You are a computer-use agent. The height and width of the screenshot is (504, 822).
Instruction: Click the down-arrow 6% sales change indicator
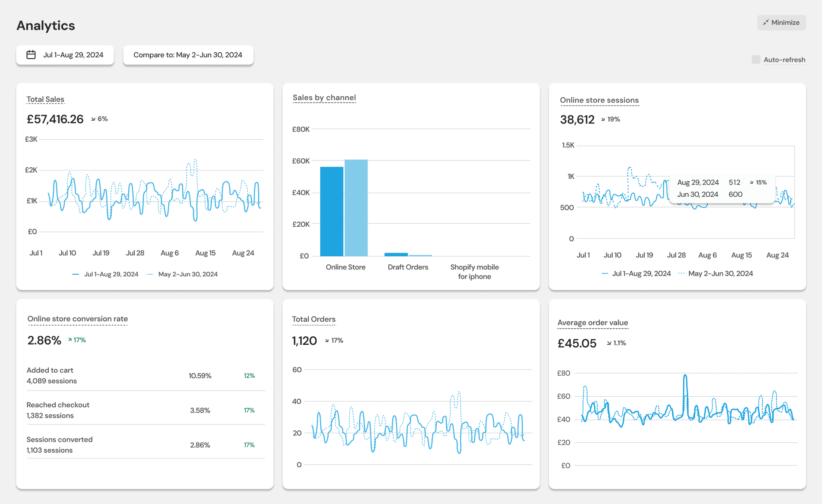point(99,119)
